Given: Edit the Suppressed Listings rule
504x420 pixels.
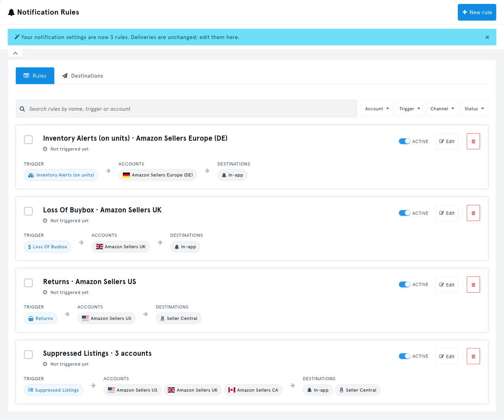Looking at the screenshot, I should point(447,356).
